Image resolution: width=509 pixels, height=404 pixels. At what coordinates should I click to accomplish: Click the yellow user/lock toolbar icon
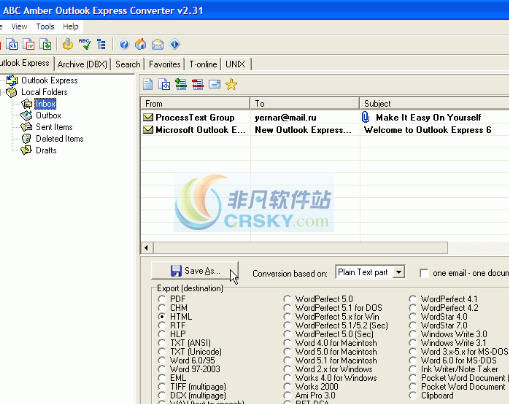pyautogui.click(x=68, y=44)
